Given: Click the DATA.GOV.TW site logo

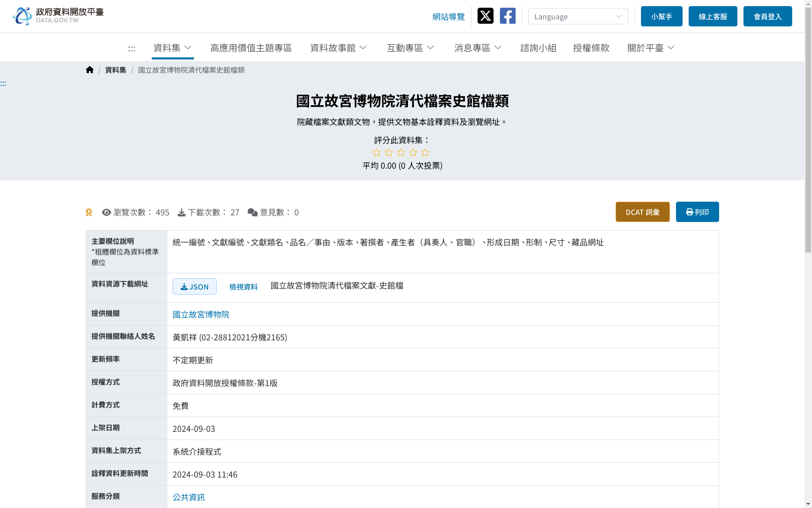Looking at the screenshot, I should coord(58,16).
